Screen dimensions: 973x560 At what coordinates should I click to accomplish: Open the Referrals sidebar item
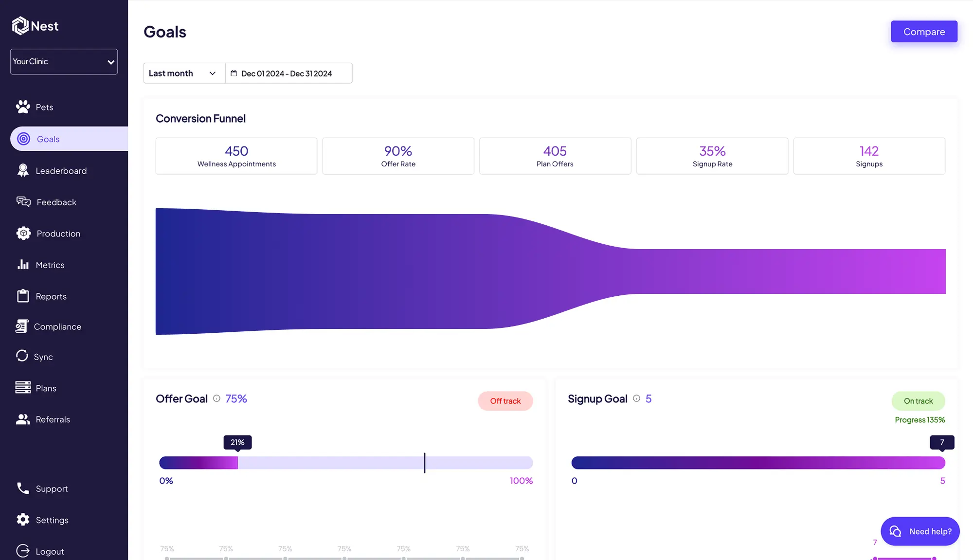[53, 419]
